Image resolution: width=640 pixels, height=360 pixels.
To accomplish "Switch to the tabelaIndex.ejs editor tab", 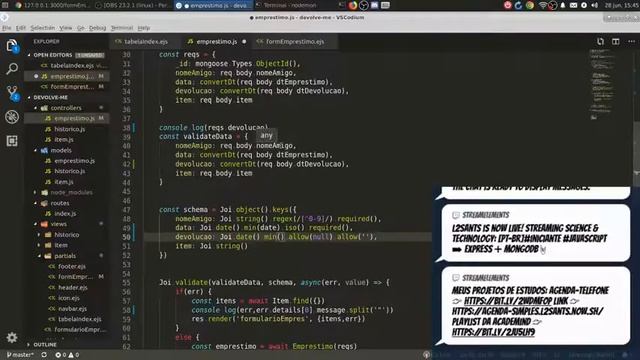I will 144,41.
